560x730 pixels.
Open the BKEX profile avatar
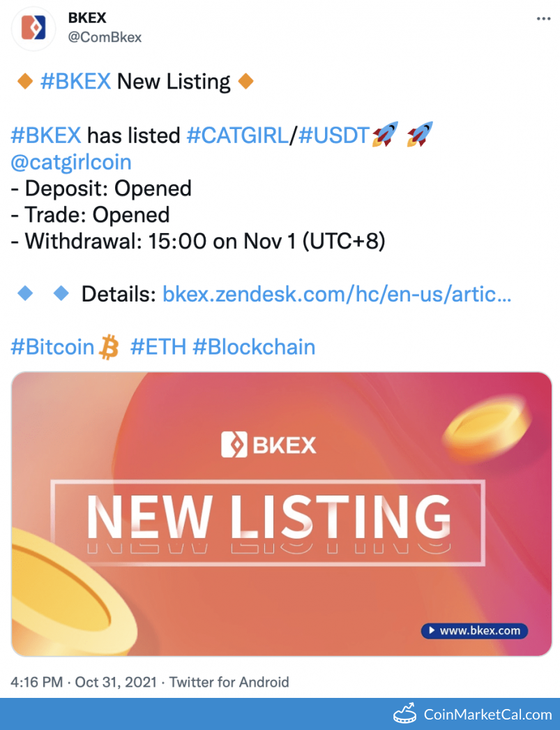[33, 29]
